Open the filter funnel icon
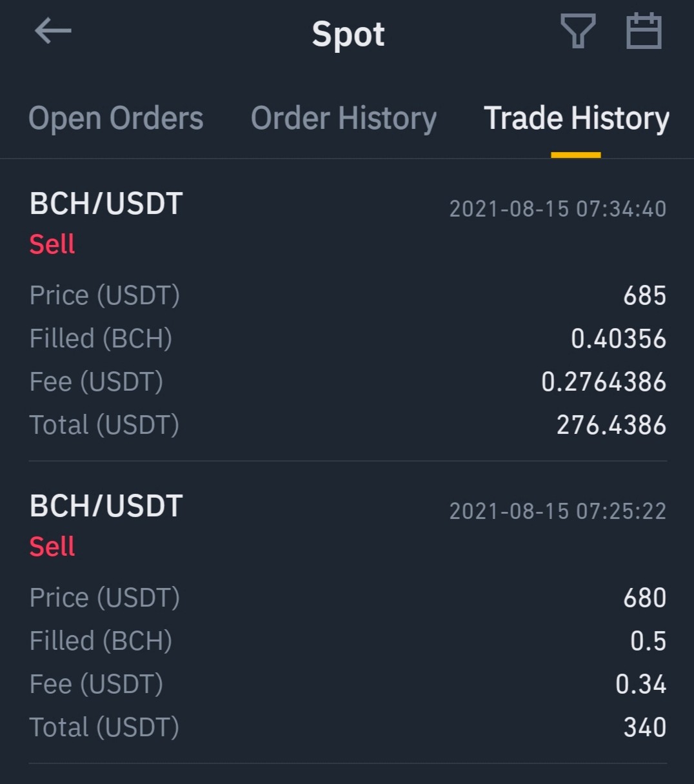Viewport: 694px width, 784px height. (x=578, y=32)
